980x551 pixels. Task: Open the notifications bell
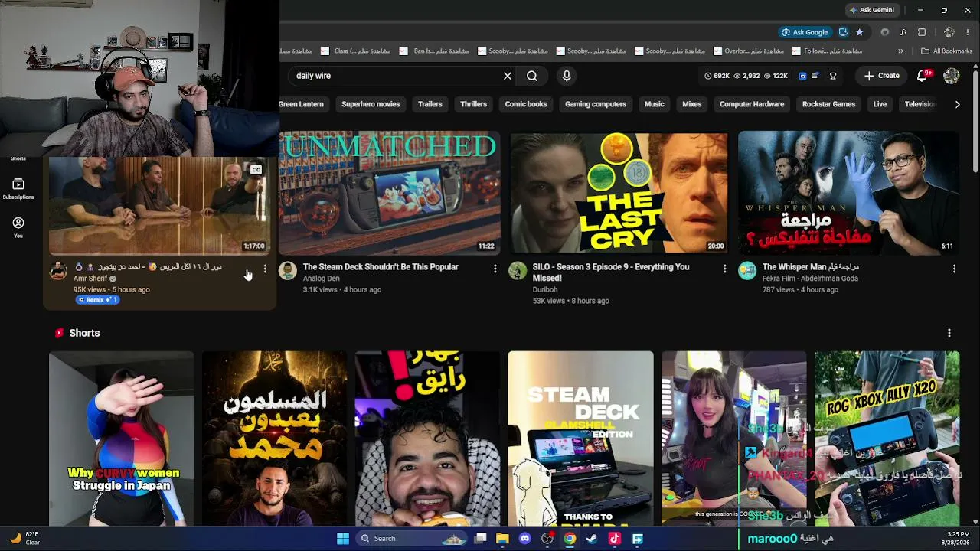pos(923,76)
